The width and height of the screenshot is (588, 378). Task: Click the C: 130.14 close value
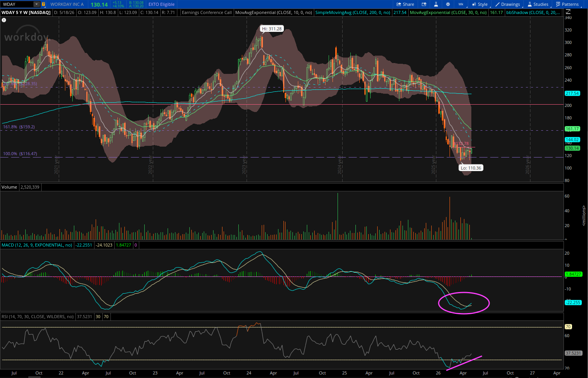(x=149, y=12)
